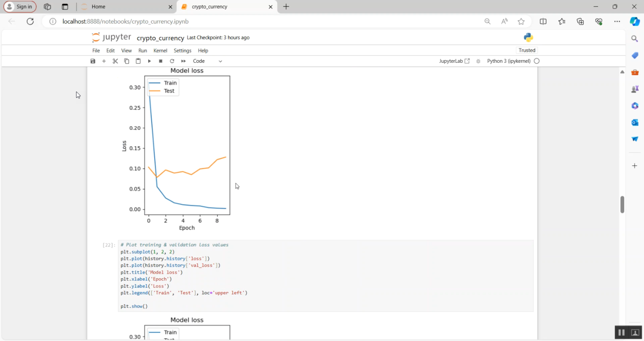Restart kernel and run all cells icon
644x341 pixels.
(183, 61)
